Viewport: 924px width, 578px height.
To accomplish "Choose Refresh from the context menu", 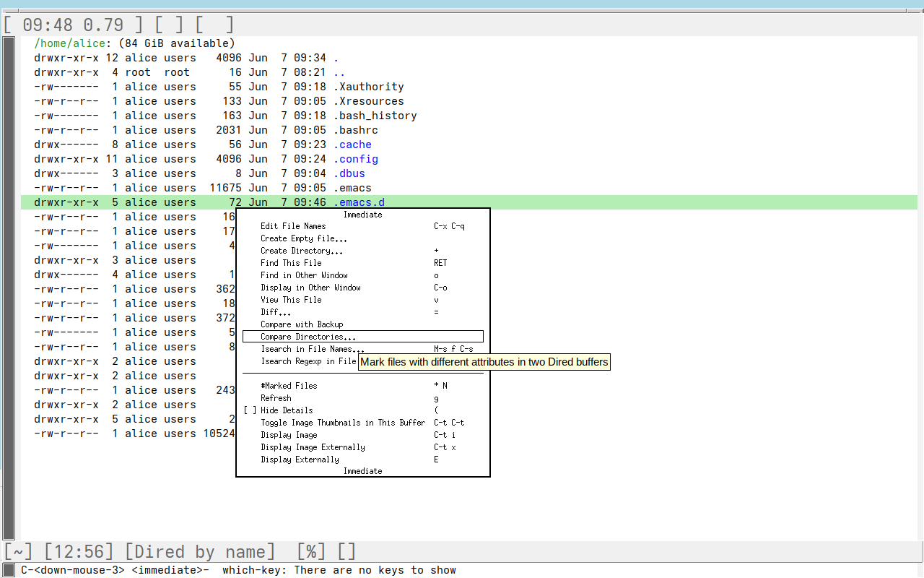I will (x=363, y=398).
